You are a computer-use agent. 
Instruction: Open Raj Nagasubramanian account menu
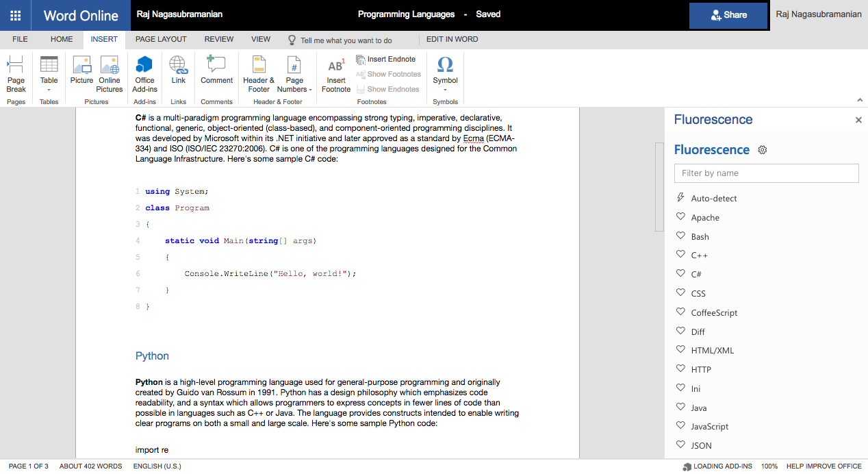point(819,14)
